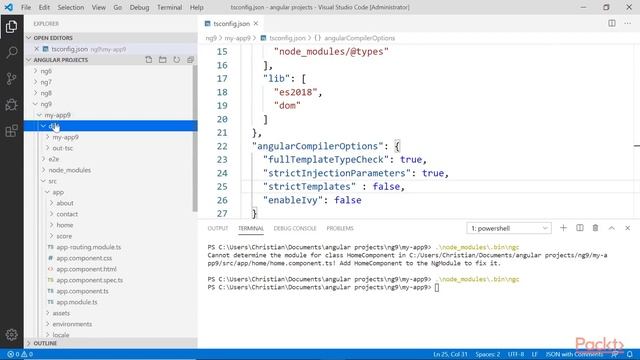Open the Help menu
Image resolution: width=640 pixels, height=360 pixels.
[197, 7]
